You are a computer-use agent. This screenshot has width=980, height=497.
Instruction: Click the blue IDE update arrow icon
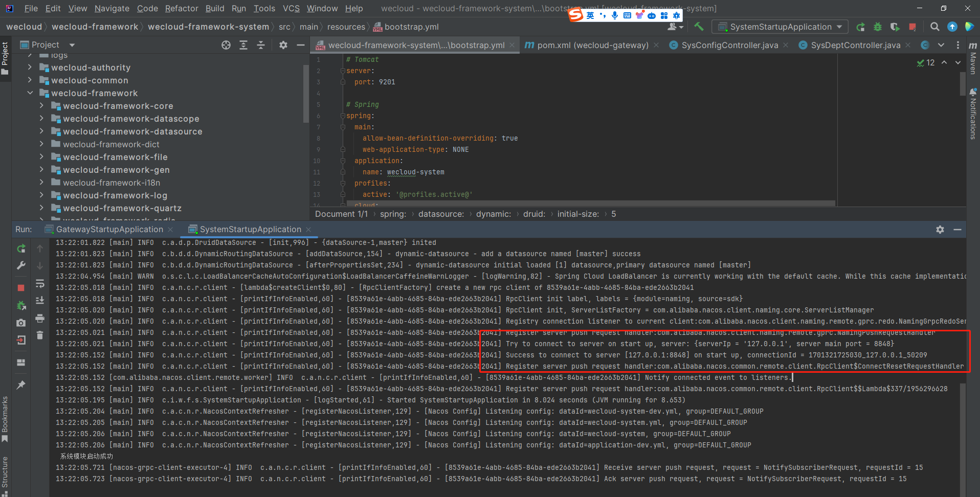[952, 27]
